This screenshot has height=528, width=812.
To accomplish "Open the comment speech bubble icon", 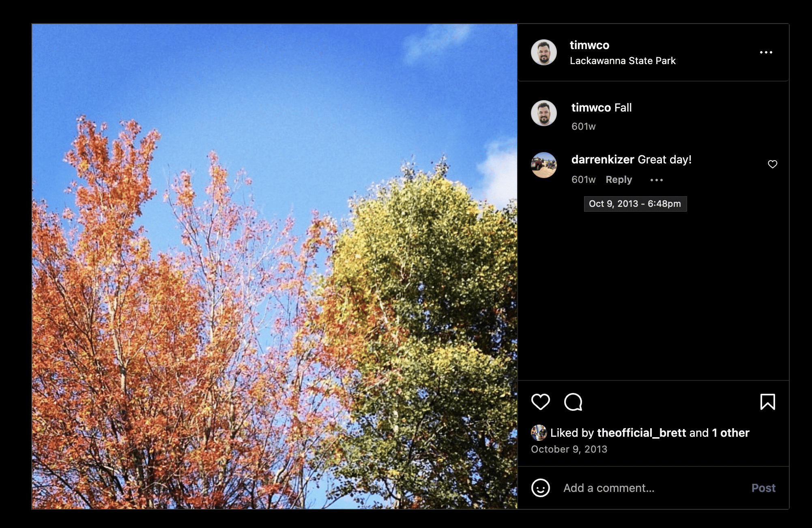I will (573, 402).
